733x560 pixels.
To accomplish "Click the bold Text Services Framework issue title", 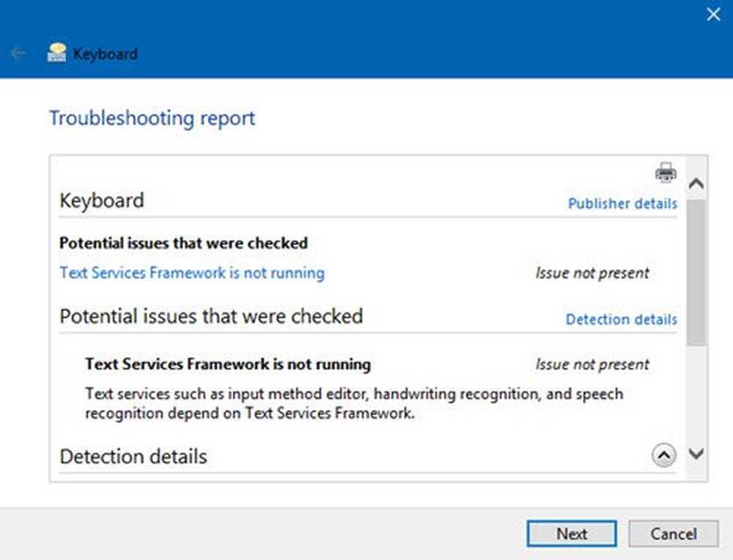I will point(228,364).
